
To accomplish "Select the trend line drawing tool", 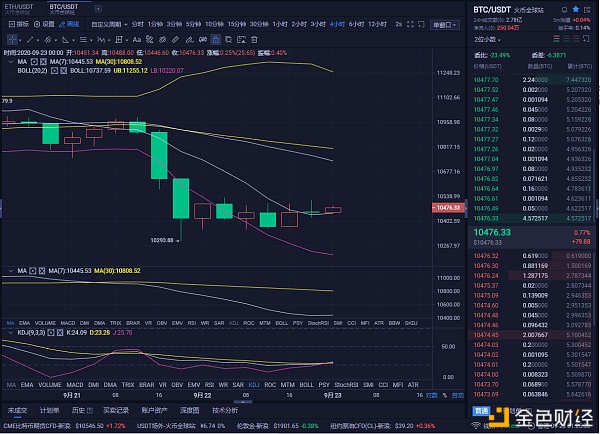I will pyautogui.click(x=30, y=39).
